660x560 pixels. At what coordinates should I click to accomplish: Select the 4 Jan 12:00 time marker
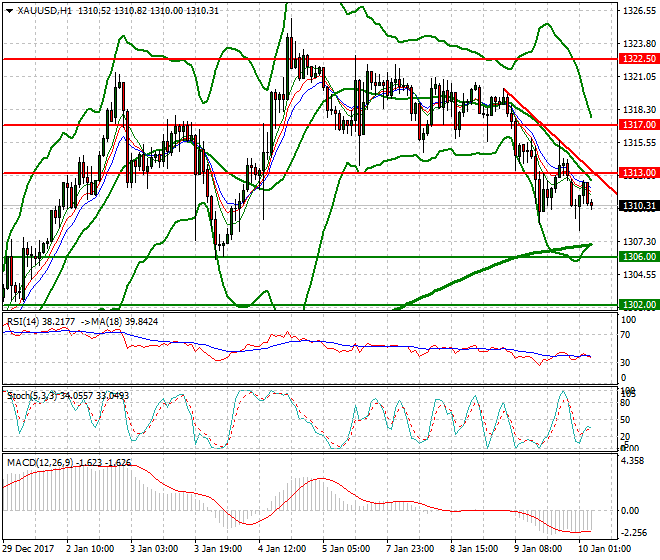tap(280, 549)
